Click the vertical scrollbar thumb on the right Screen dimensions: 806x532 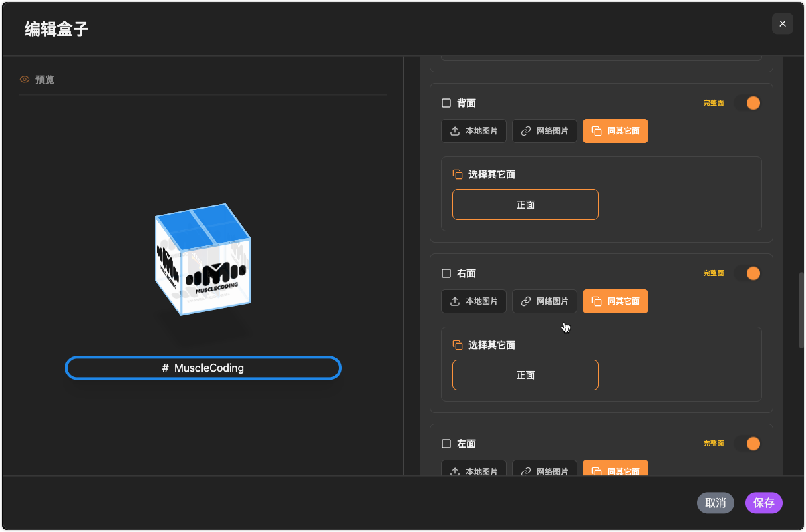[802, 310]
